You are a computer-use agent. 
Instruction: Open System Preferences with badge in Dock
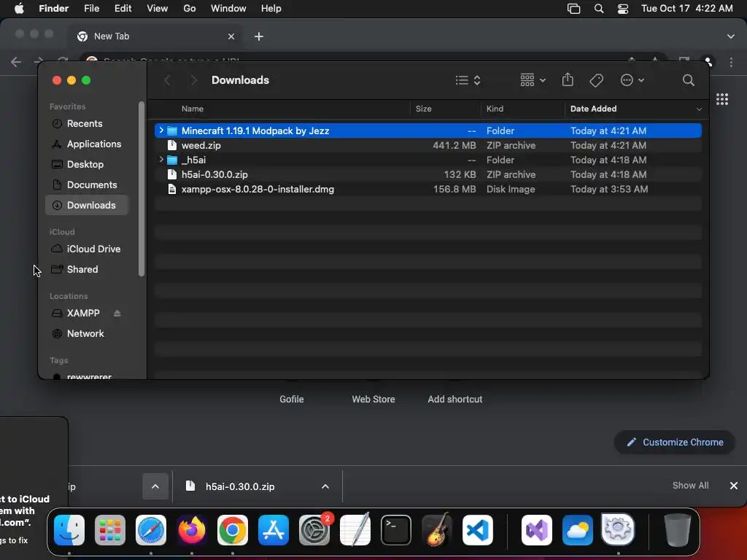[x=314, y=529]
